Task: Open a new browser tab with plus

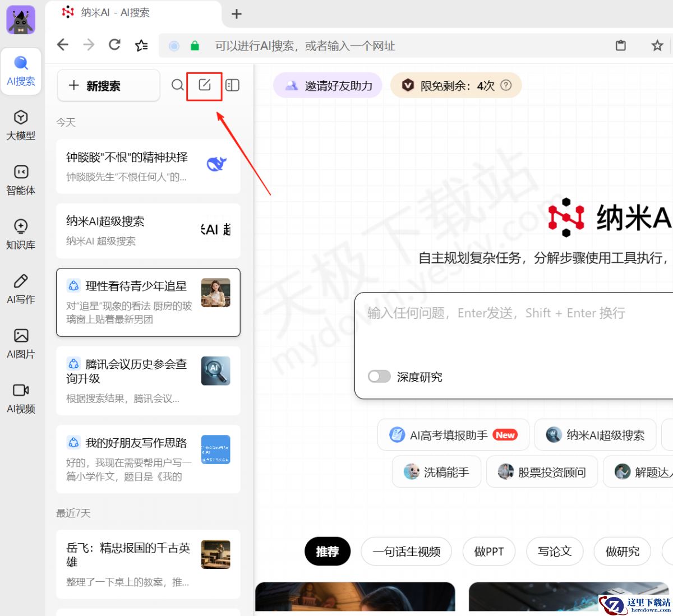Action: point(237,14)
